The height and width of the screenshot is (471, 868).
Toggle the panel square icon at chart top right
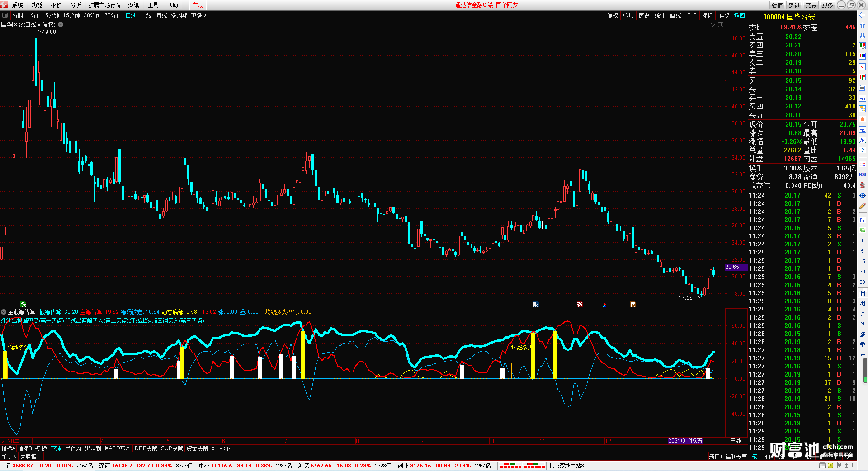coord(721,24)
